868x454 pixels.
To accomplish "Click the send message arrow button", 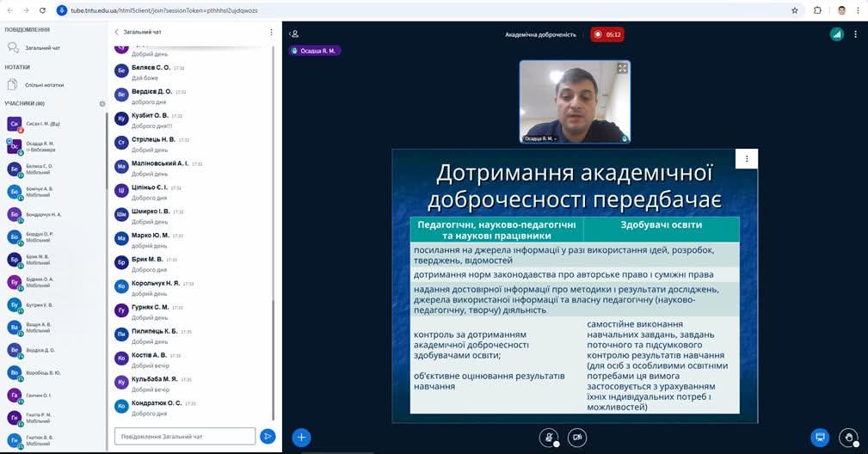I will click(x=268, y=436).
